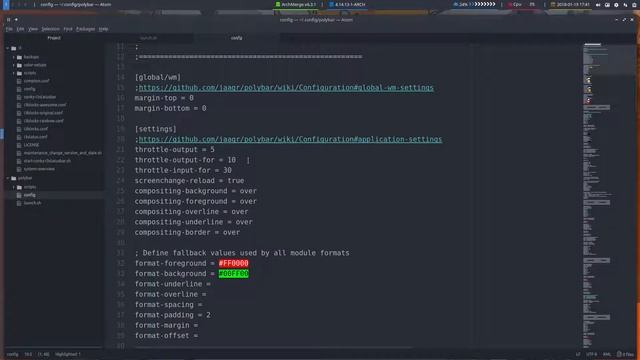Open the LICENSE file
This screenshot has height=360, width=640.
pyautogui.click(x=31, y=145)
